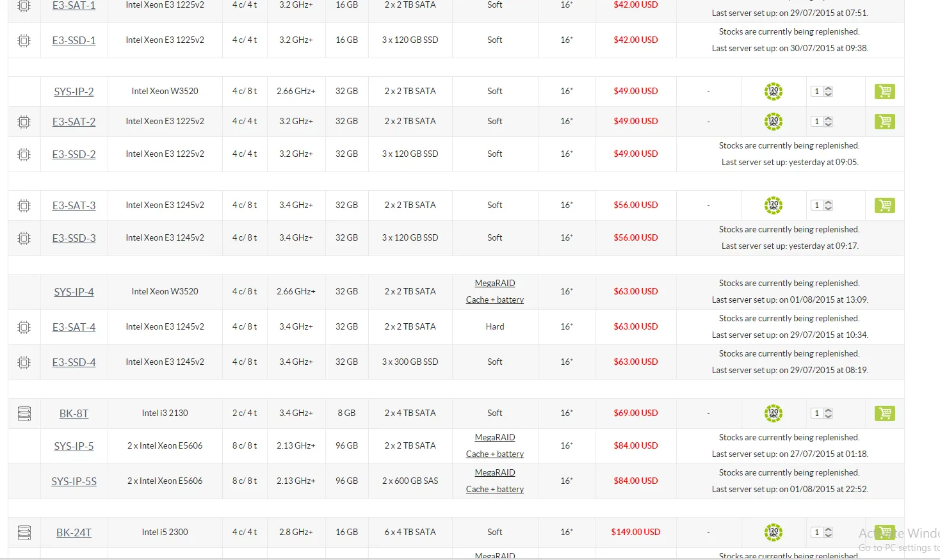Viewport: 940px width, 560px height.
Task: Click the quantity field for BK-8T
Action: pos(817,413)
